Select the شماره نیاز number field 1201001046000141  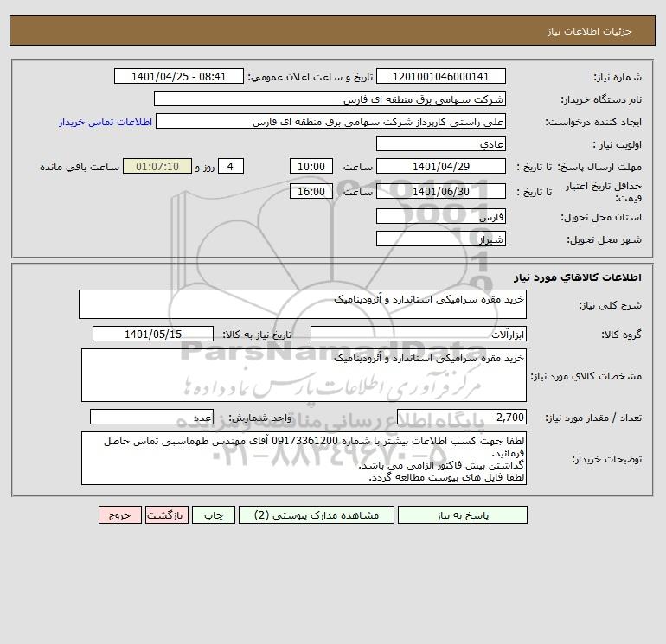[x=441, y=76]
